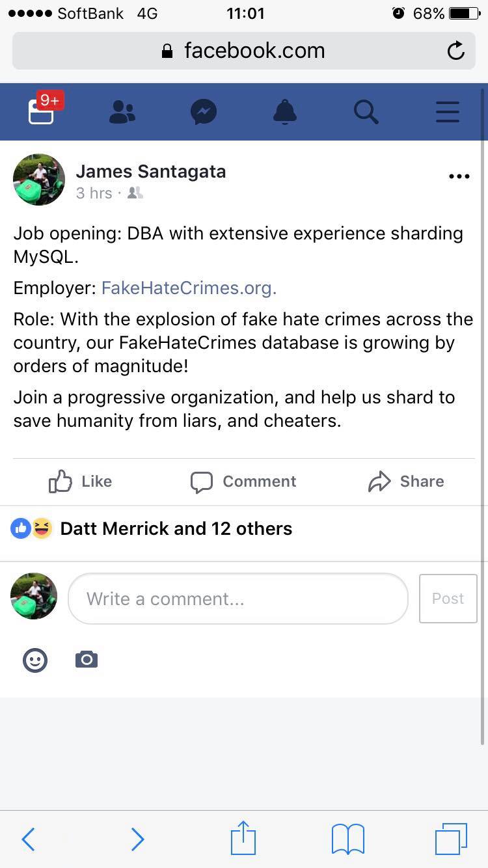The height and width of the screenshot is (868, 488).
Task: Open the post options three-dot menu
Action: pyautogui.click(x=459, y=176)
